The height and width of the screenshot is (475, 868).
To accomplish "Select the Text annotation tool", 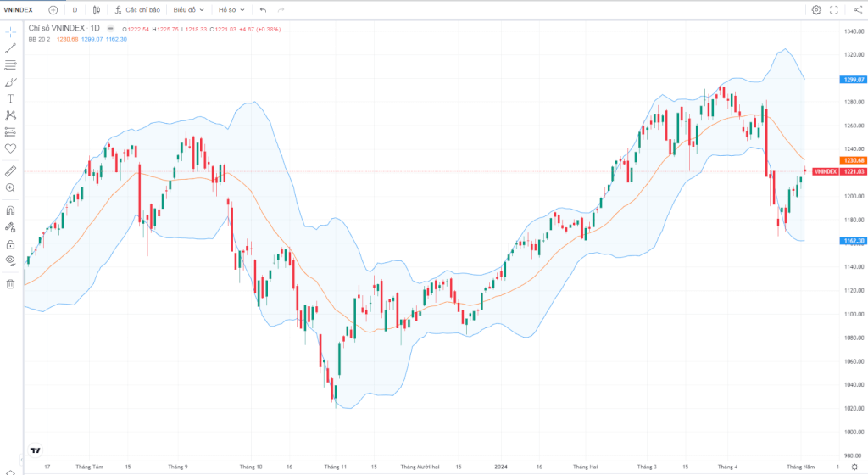I will click(10, 98).
